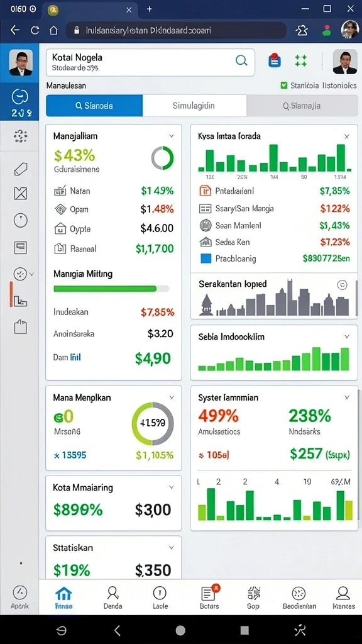This screenshot has height=644, width=362.
Task: Click the browser address bar URL
Action: pyautogui.click(x=148, y=30)
